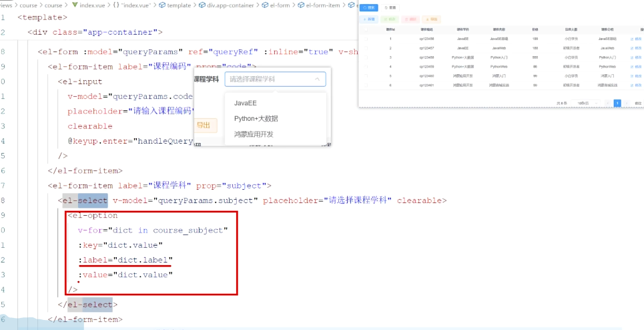The image size is (644, 330).
Task: Click the <el-input tag line
Action: click(x=79, y=81)
